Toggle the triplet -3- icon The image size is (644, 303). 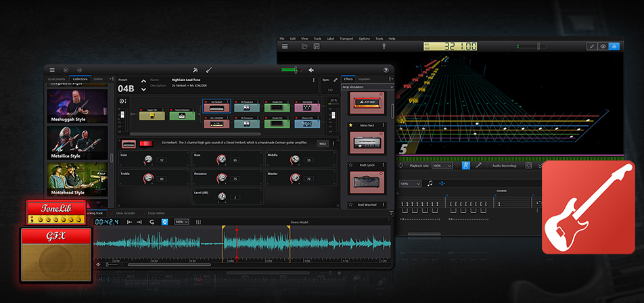pyautogui.click(x=442, y=183)
